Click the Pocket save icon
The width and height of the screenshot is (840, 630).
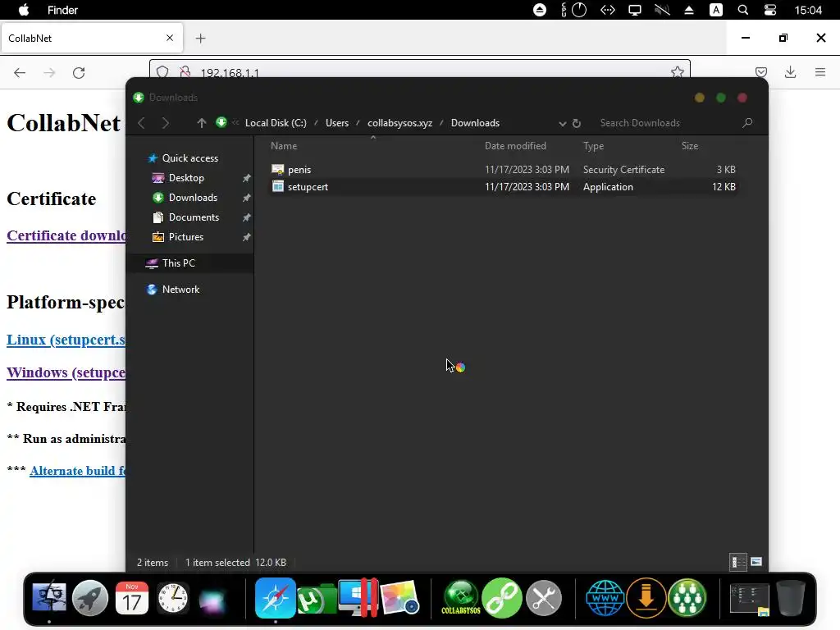coord(760,72)
